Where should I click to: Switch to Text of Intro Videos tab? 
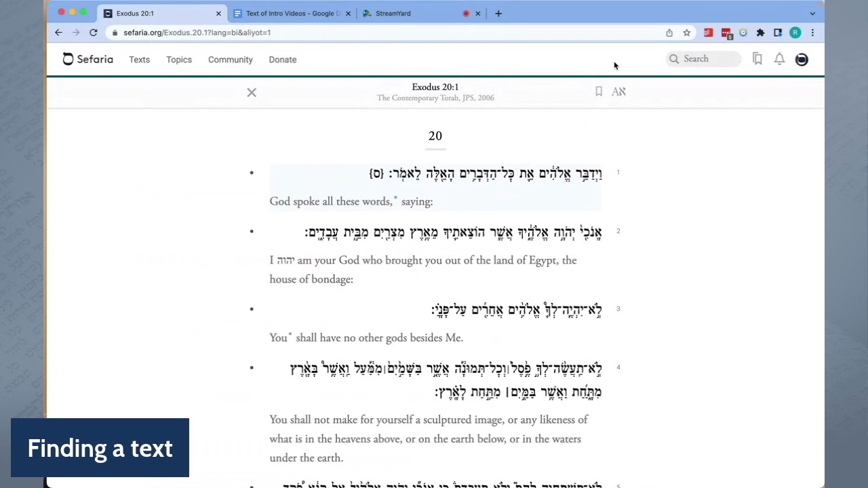click(x=292, y=13)
